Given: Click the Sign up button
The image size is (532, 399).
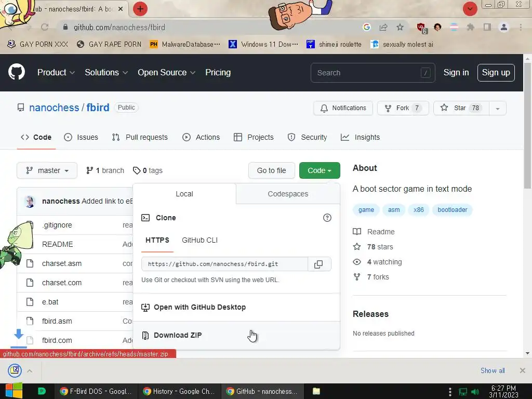Looking at the screenshot, I should 496,72.
